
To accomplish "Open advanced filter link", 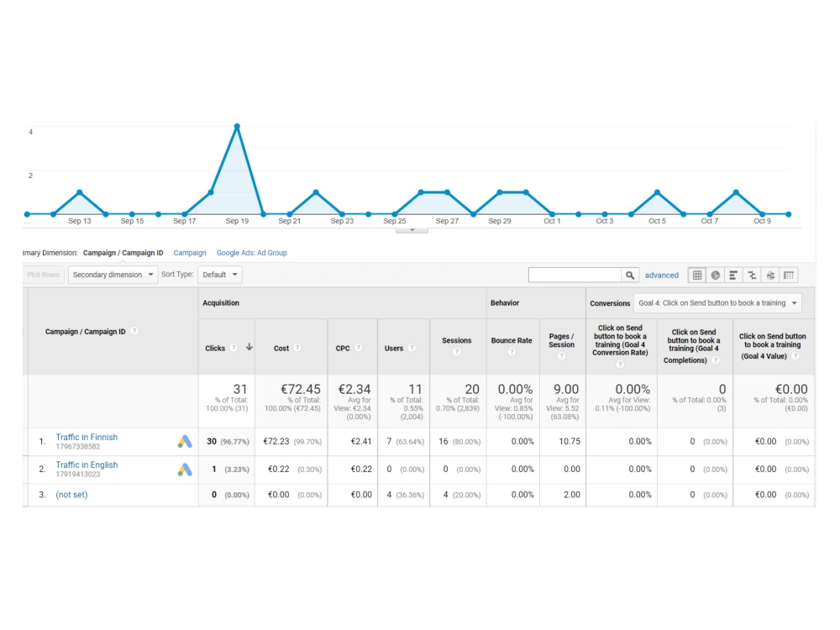I will (x=662, y=276).
